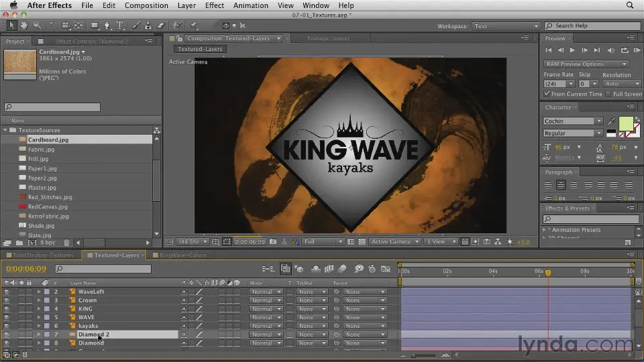This screenshot has height=362, width=644.
Task: Uncheck From Current Time checkbox
Action: tap(547, 94)
